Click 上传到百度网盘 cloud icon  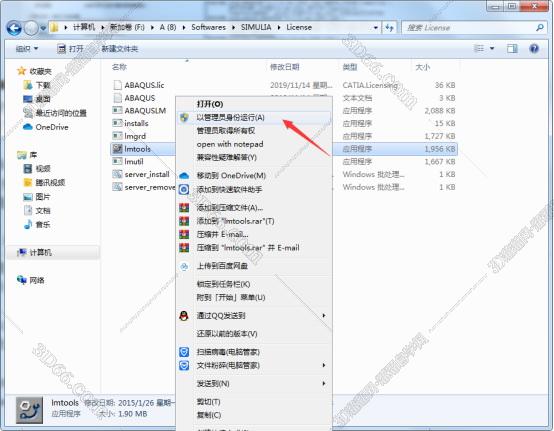click(x=184, y=266)
